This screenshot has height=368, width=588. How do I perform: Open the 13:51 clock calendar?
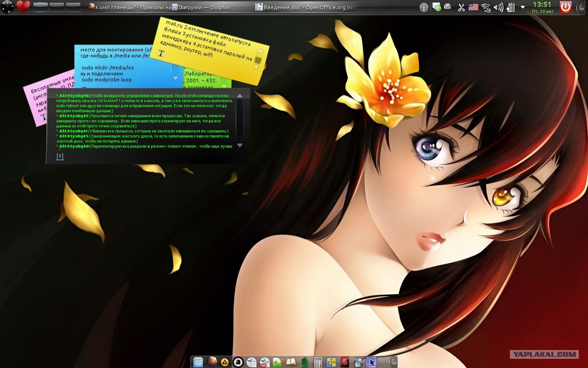pyautogui.click(x=542, y=7)
